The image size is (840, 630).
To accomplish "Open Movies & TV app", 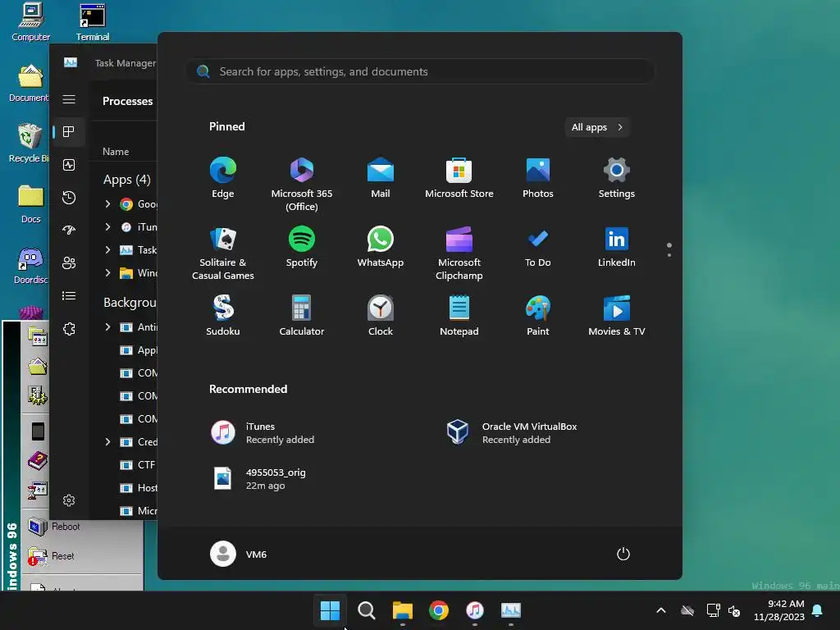I will click(x=617, y=316).
